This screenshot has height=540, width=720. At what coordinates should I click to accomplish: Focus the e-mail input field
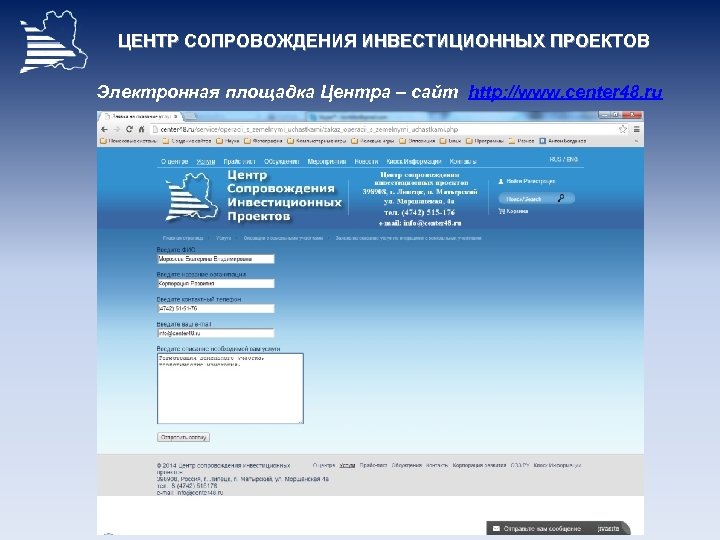[x=216, y=333]
